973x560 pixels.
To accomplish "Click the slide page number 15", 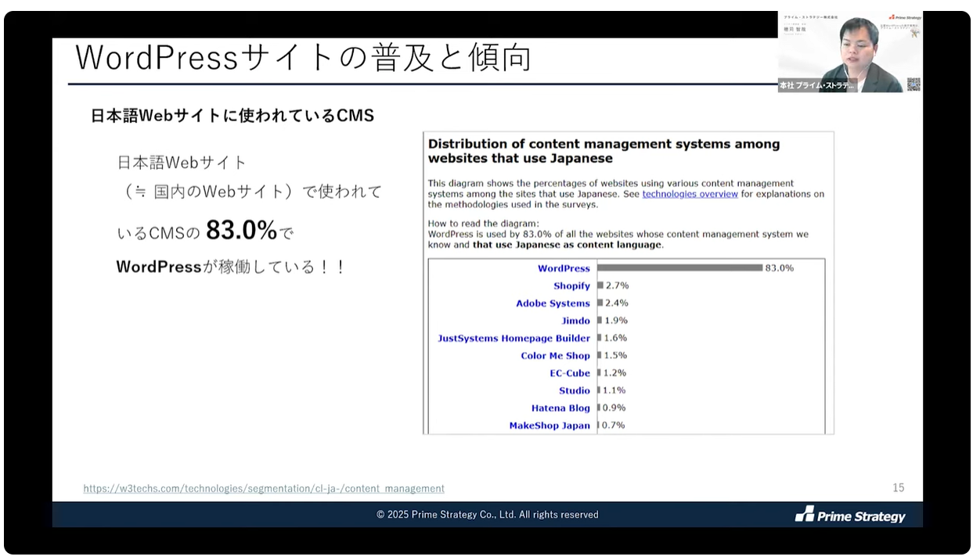I will pyautogui.click(x=899, y=488).
